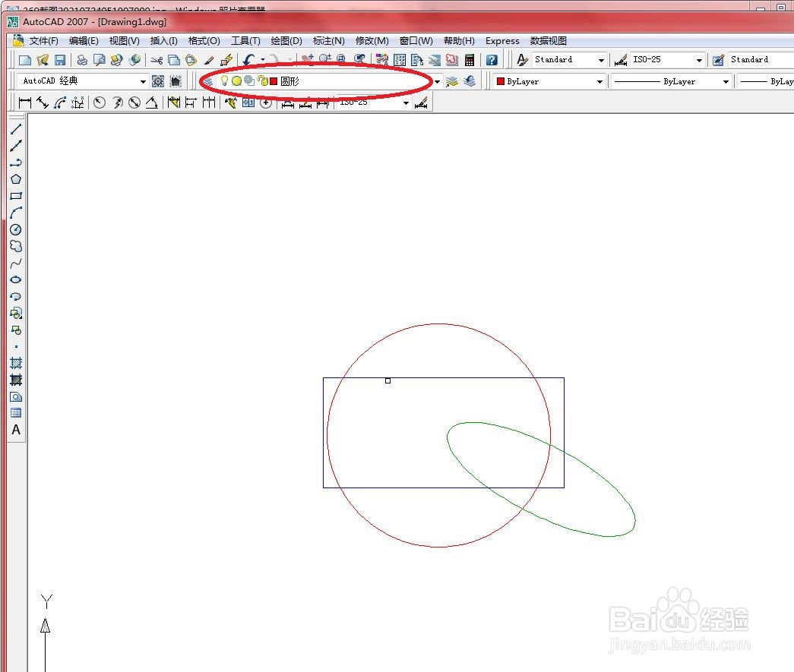The image size is (794, 672).
Task: Select the red circle in the drawing
Action: [438, 324]
